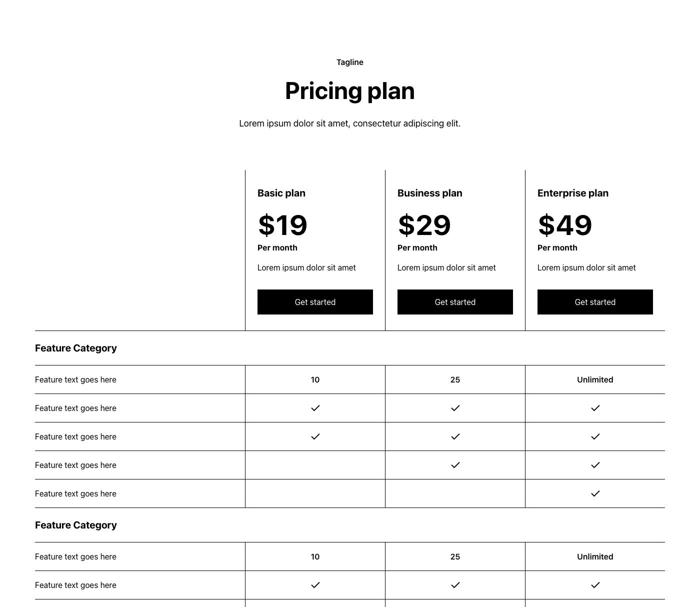Viewport: 700px width, 607px height.
Task: Click the $19 Basic plan price
Action: [x=282, y=225]
